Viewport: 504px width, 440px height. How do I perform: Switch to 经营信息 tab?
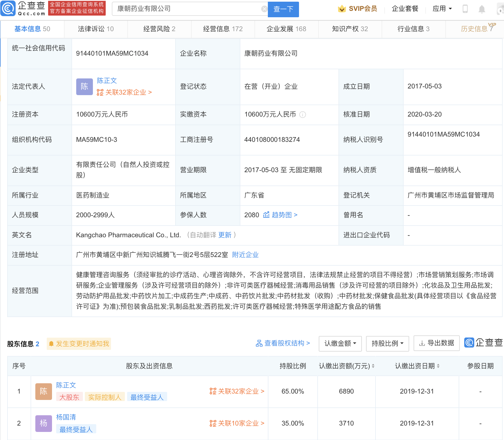point(223,29)
